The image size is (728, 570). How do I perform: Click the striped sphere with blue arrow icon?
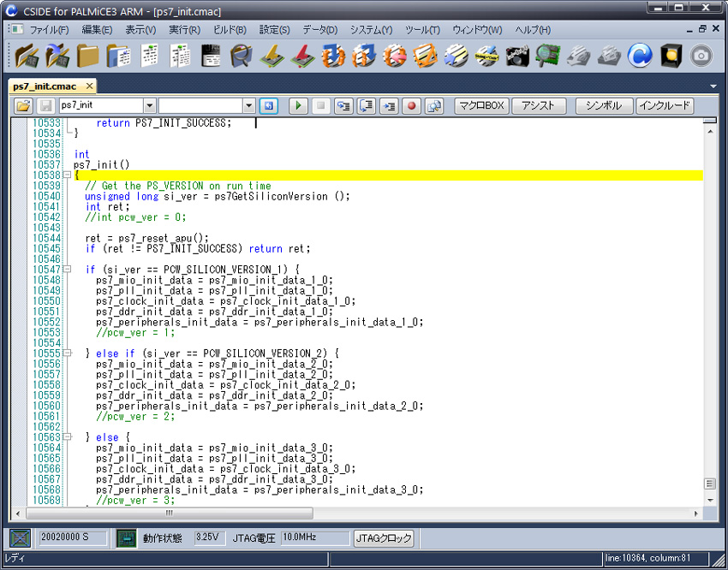pyautogui.click(x=456, y=56)
